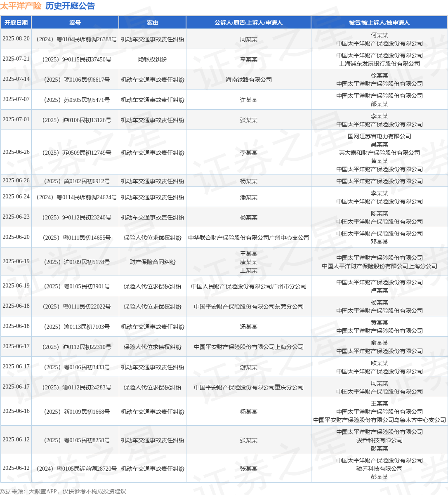Viewport: 448px width, 495px height.
Task: Click the 隐私权纠纷 cause cell
Action: click(x=153, y=59)
